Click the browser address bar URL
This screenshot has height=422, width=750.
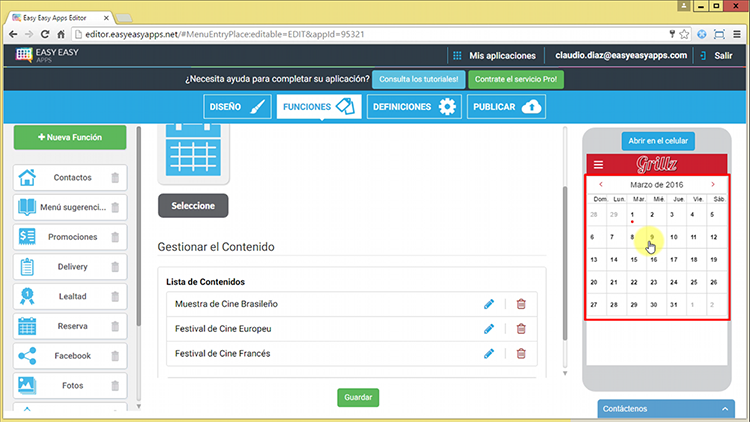225,34
